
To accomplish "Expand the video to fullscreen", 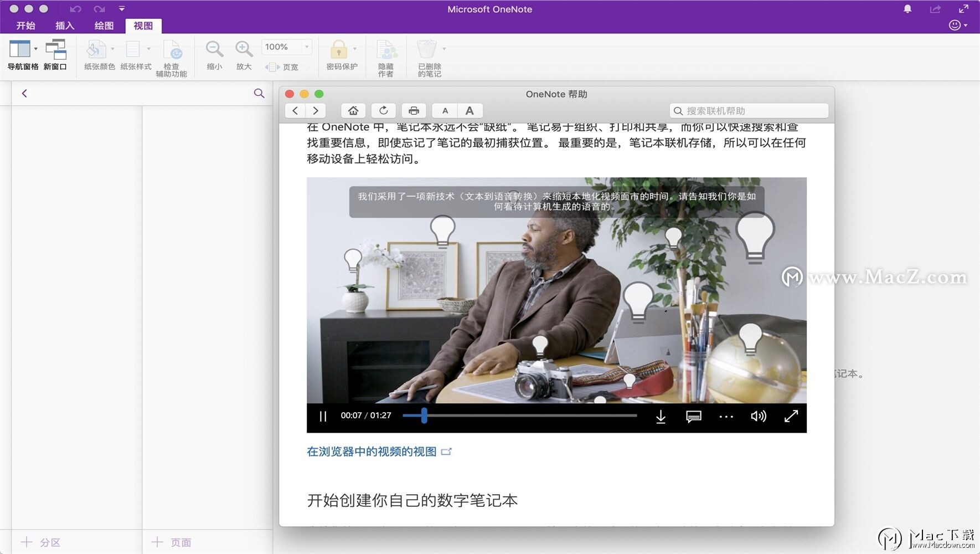I will tap(791, 416).
